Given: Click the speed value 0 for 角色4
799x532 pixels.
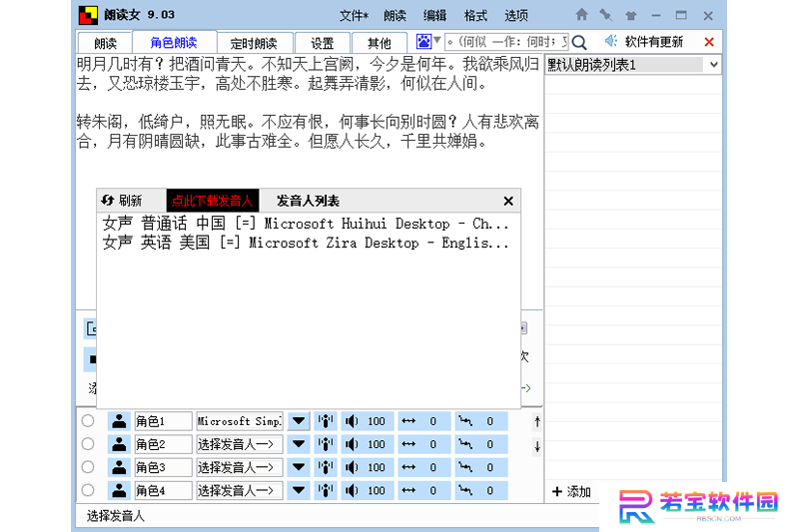Looking at the screenshot, I should click(432, 491).
